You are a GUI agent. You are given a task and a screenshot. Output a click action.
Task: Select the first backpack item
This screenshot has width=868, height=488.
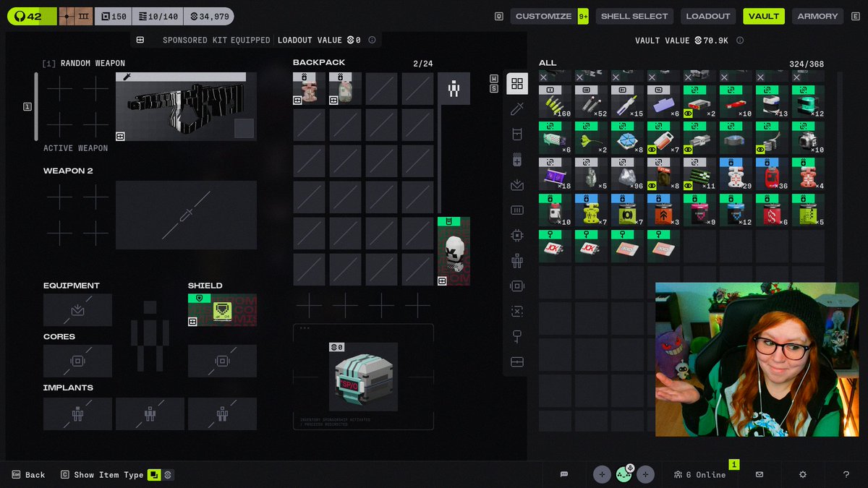point(309,89)
